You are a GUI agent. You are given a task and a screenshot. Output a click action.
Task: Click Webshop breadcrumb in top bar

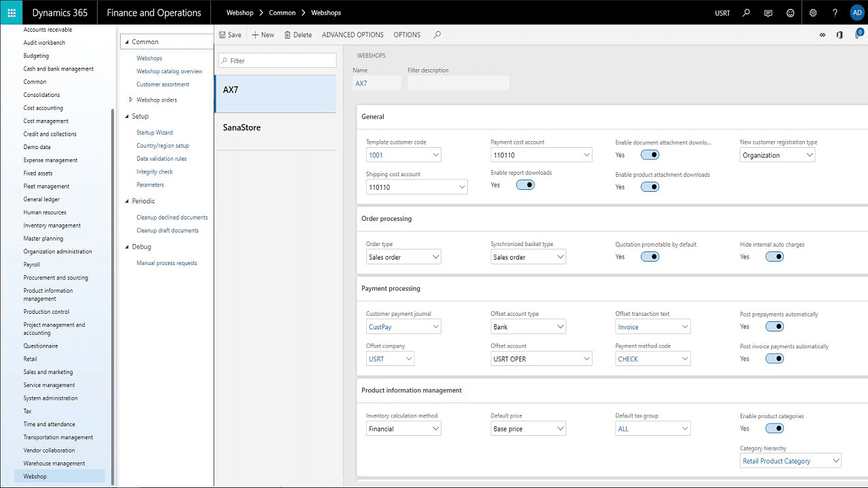click(x=240, y=13)
